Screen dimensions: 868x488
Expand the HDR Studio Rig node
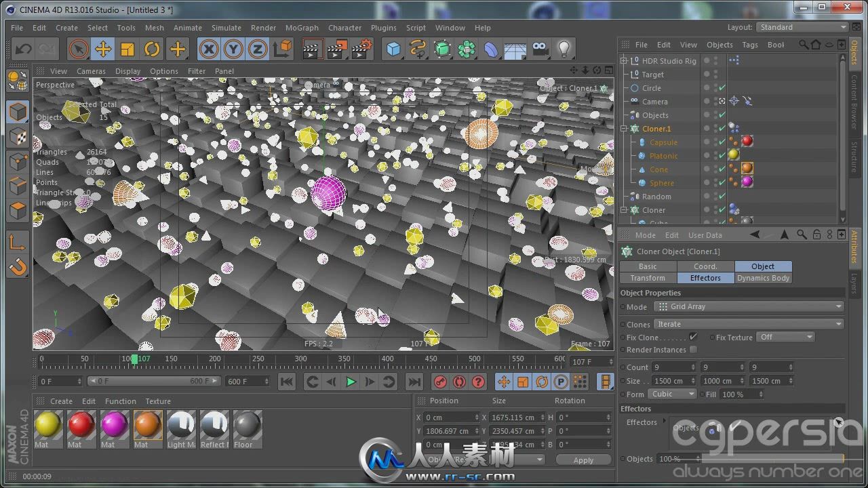pyautogui.click(x=624, y=61)
